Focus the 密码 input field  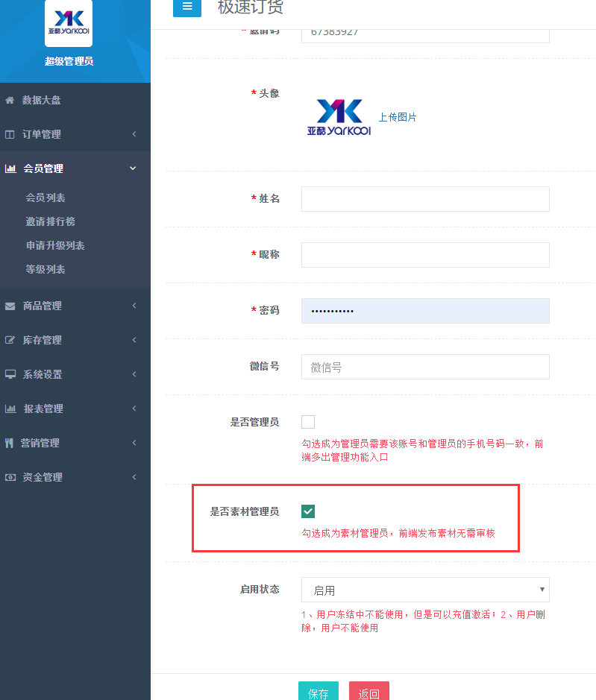coord(425,311)
